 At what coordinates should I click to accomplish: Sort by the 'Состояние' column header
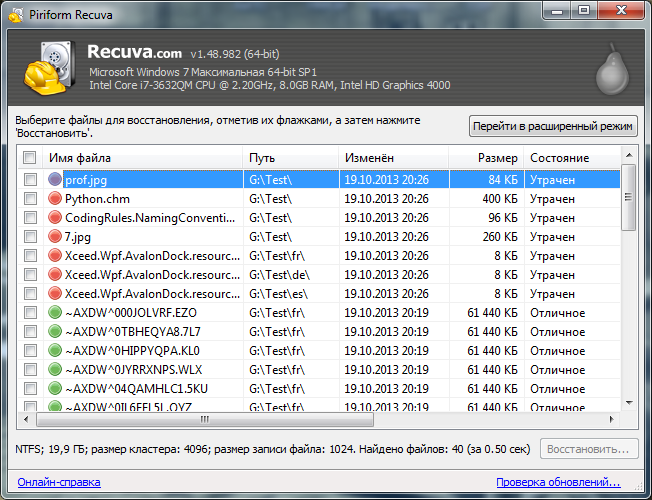point(572,158)
